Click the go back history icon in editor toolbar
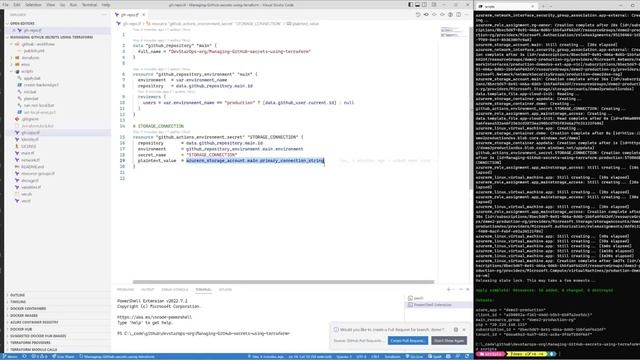640x360 pixels. [x=418, y=15]
